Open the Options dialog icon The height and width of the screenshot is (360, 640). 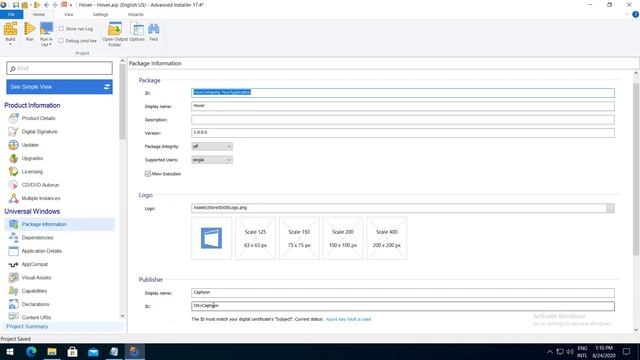click(137, 29)
